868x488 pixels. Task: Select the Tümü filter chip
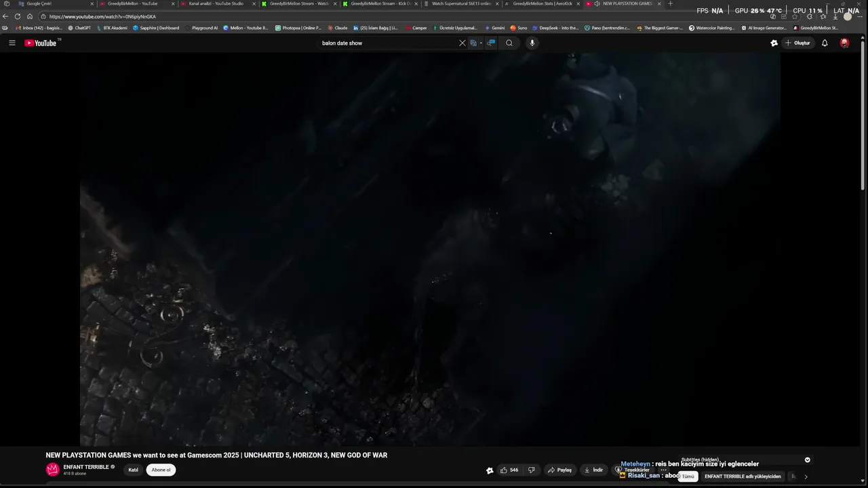coord(688,476)
